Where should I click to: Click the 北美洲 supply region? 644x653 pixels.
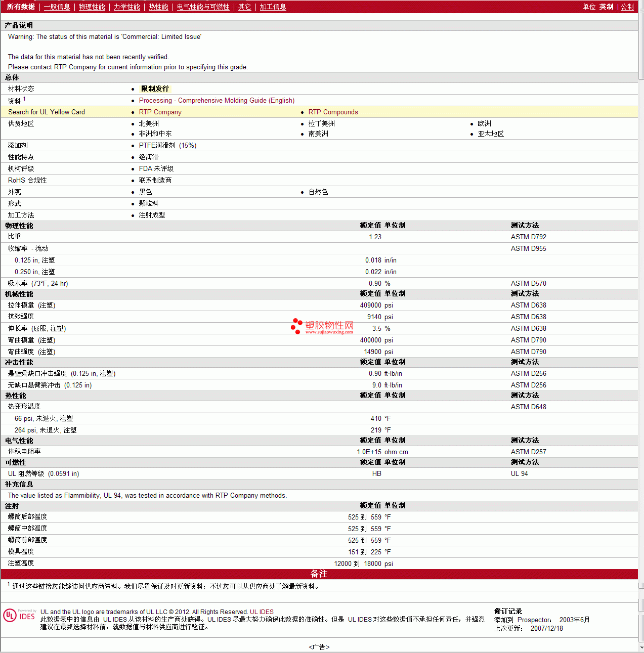(x=149, y=123)
